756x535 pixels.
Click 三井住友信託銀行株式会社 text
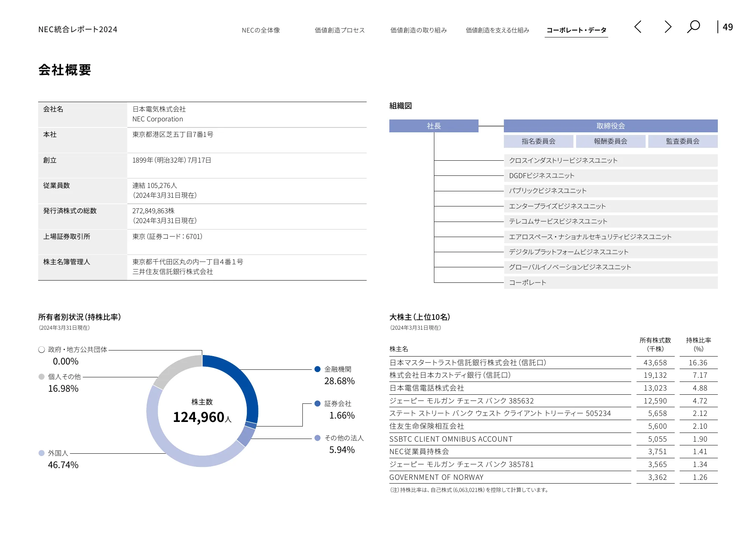click(173, 272)
